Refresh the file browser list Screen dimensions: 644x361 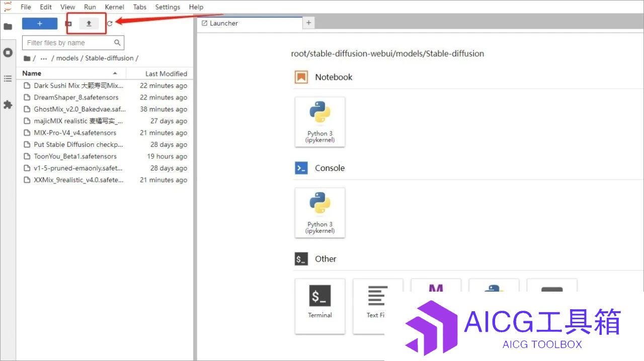(x=110, y=24)
